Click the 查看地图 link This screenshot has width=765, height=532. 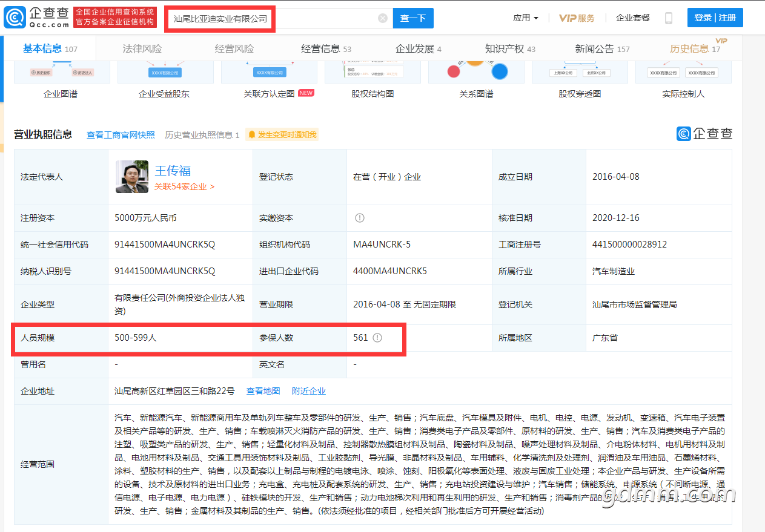click(263, 392)
